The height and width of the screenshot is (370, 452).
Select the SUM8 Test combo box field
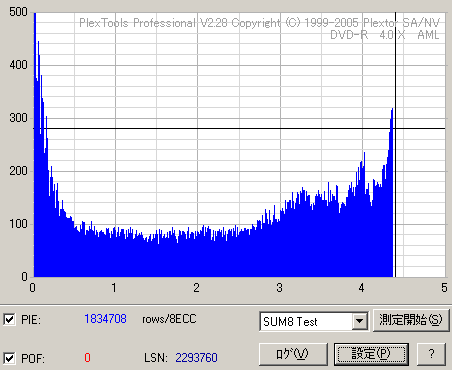coord(314,321)
